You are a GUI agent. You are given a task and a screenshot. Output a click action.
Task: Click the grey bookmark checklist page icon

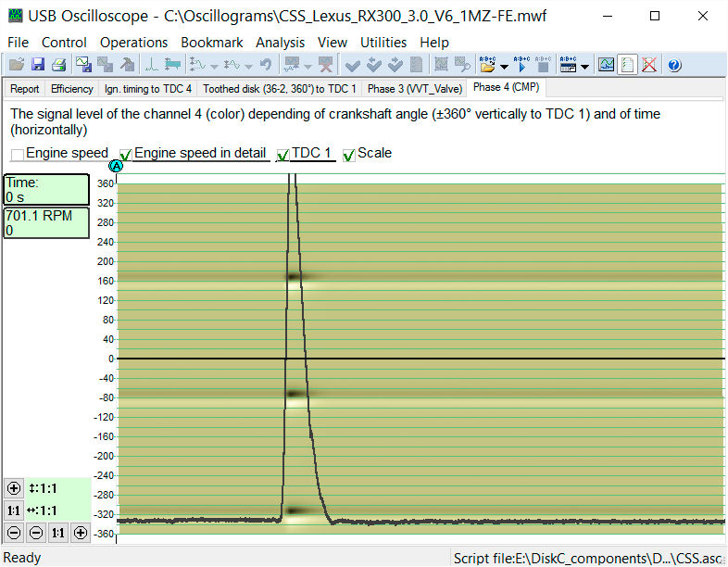tap(417, 65)
